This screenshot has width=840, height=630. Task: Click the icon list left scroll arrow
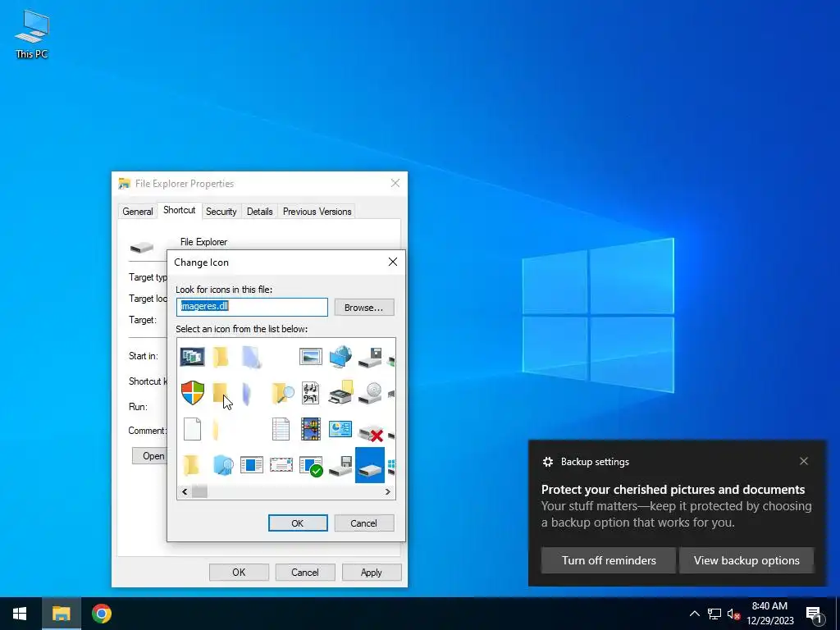point(185,492)
